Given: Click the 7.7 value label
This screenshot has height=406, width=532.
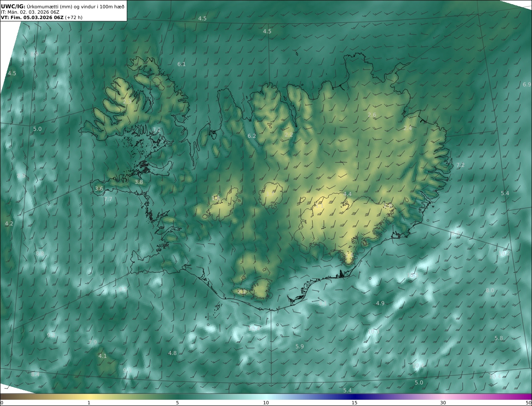Looking at the screenshot, I should [x=108, y=199].
